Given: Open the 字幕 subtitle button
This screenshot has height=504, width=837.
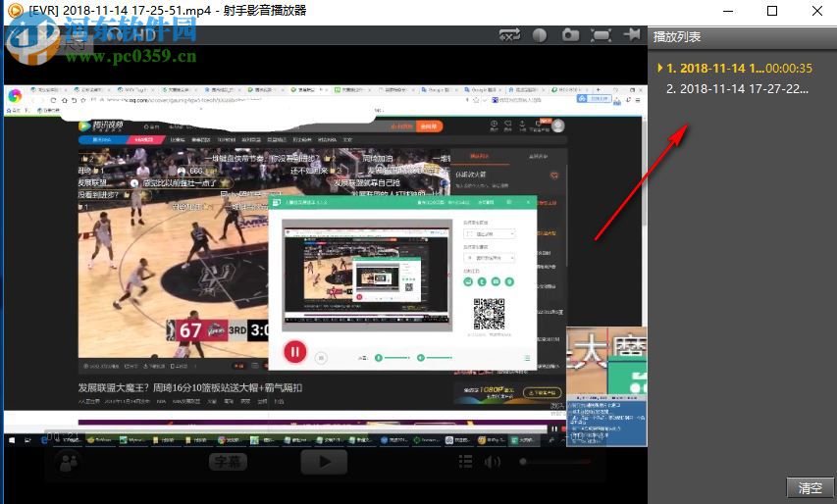Looking at the screenshot, I should pyautogui.click(x=228, y=461).
